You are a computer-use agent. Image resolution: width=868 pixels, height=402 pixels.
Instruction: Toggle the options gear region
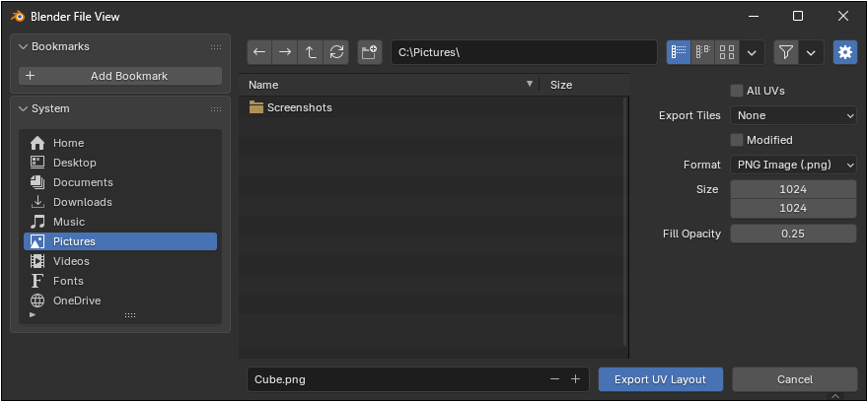coord(844,52)
